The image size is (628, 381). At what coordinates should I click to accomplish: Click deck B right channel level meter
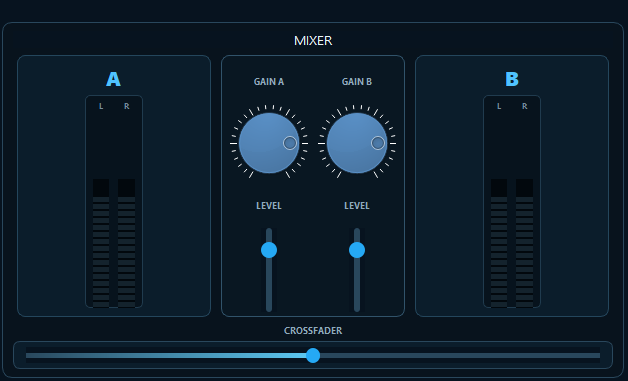tap(525, 243)
